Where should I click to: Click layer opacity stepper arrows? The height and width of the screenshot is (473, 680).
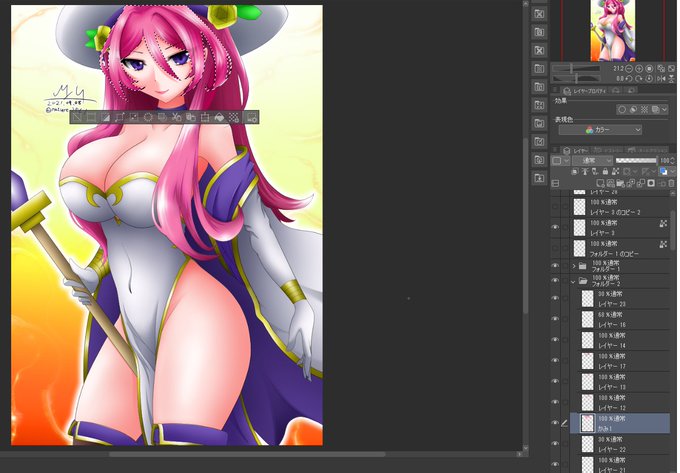point(673,160)
